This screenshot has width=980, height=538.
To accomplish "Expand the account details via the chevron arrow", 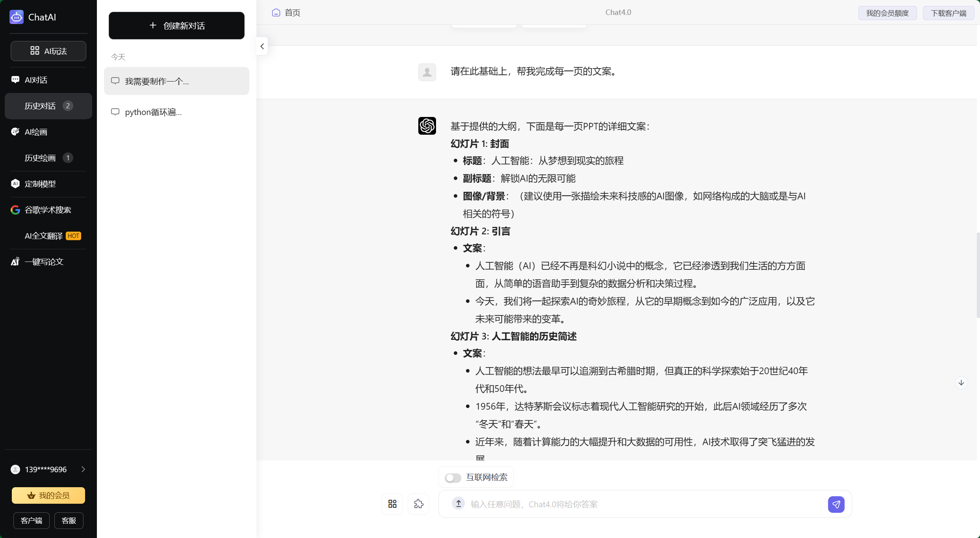I will (83, 469).
